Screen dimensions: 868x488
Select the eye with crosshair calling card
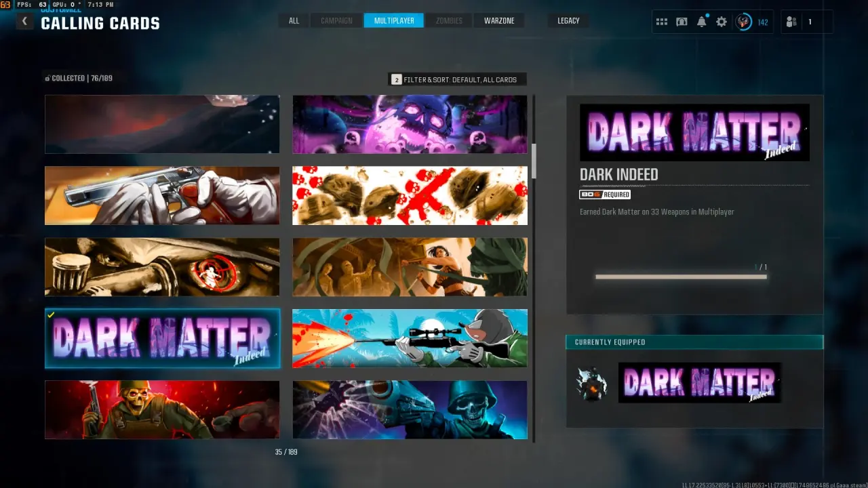[x=162, y=266]
